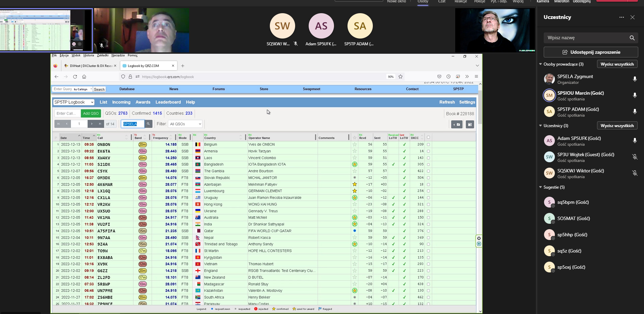Open the history clock icon in Firefox toolbar
Viewport: 644px width, 314px height.
point(448,77)
